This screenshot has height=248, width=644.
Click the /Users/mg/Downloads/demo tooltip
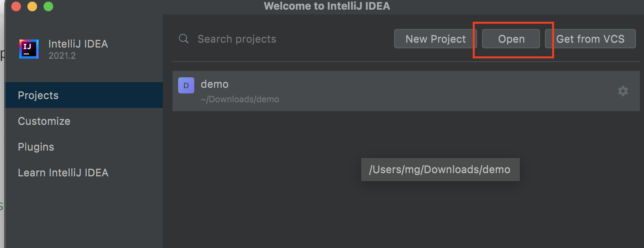click(x=440, y=169)
